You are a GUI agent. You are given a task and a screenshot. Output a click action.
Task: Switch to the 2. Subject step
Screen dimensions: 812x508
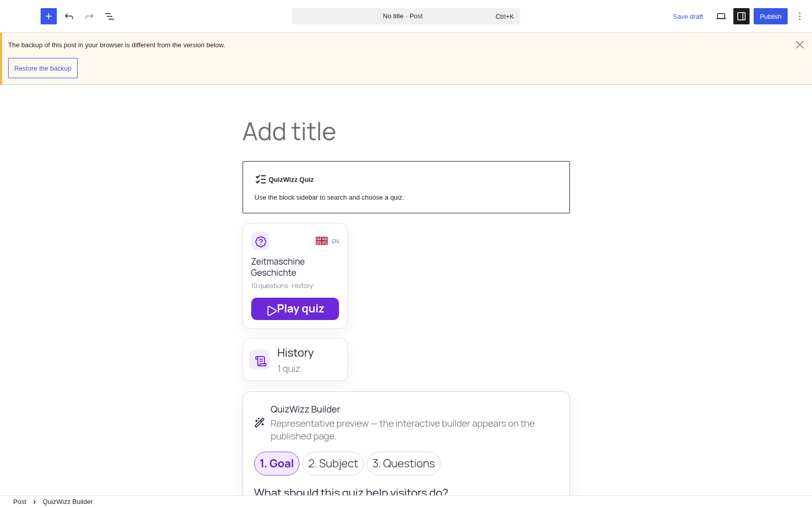click(x=333, y=463)
